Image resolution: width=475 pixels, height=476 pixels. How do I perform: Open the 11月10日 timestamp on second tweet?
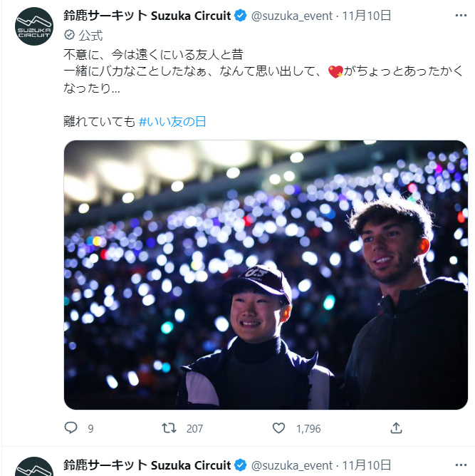[367, 465]
